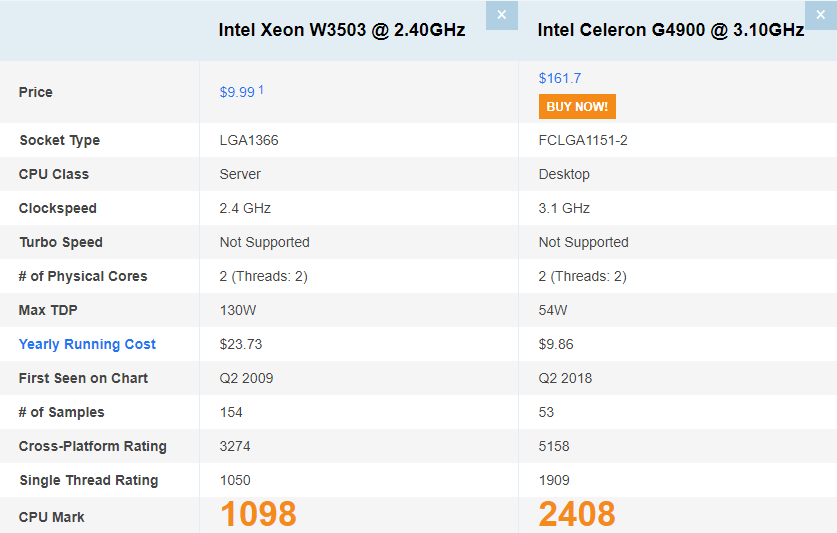The image size is (837, 533).
Task: Select the 3274 cross-platform rating
Action: 235,446
